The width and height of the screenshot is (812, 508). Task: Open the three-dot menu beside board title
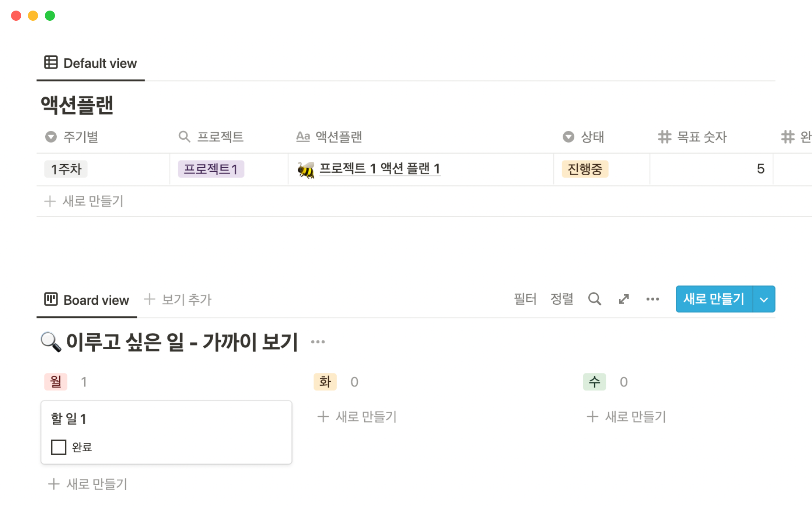[x=318, y=342]
